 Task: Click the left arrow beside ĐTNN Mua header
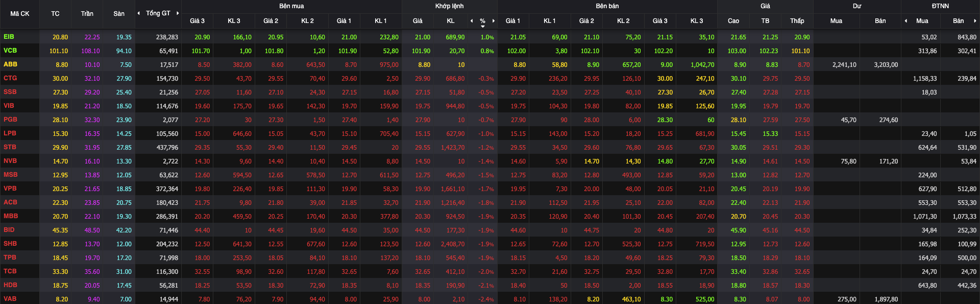coord(906,21)
